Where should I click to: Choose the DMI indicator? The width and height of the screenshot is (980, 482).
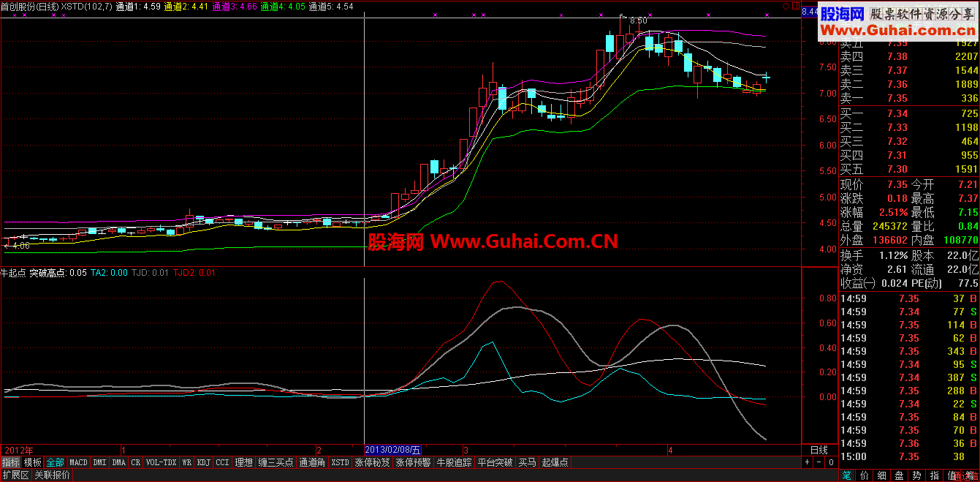[x=99, y=462]
